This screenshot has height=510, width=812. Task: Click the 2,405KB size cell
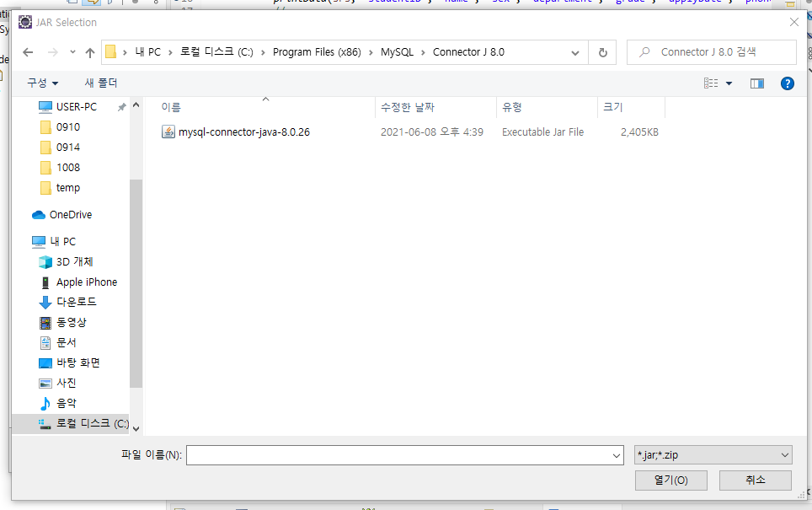639,132
